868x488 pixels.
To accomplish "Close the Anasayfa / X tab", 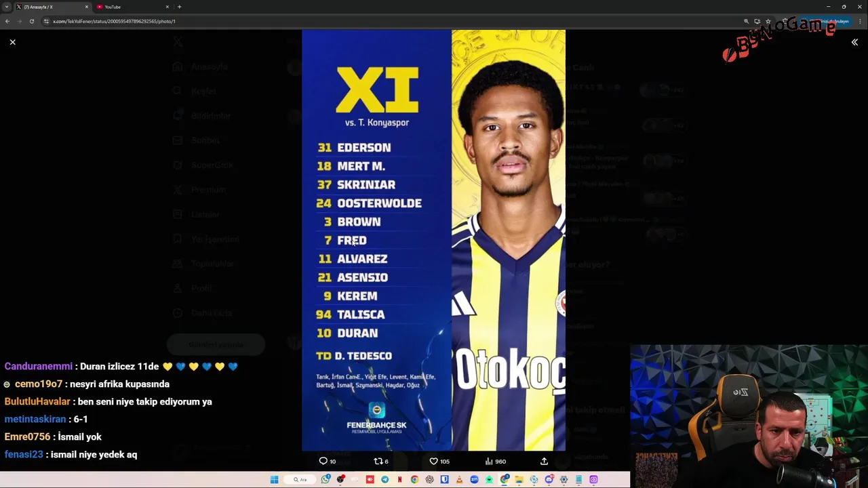I will (87, 7).
